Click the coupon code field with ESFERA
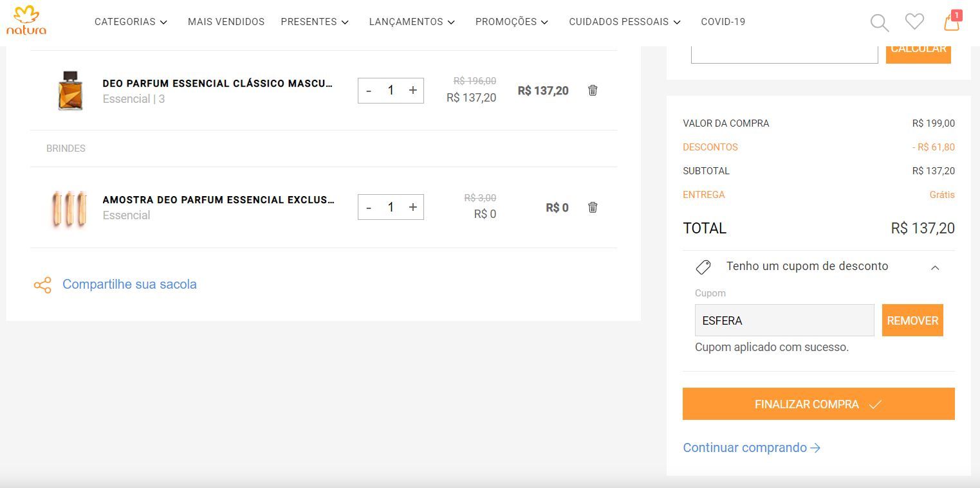The image size is (980, 488). pos(784,320)
